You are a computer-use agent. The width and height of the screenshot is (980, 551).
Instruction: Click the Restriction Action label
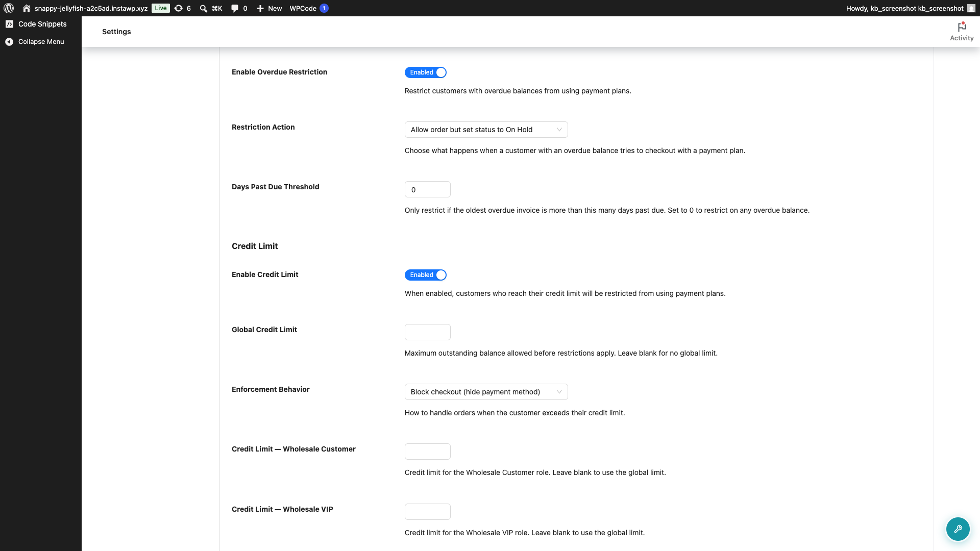[263, 127]
